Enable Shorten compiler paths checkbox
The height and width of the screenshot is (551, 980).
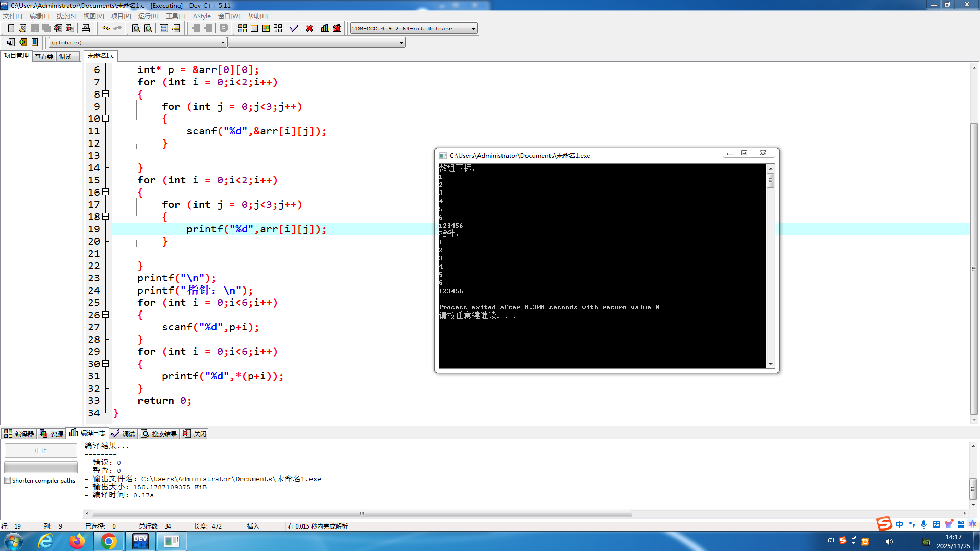pos(8,481)
